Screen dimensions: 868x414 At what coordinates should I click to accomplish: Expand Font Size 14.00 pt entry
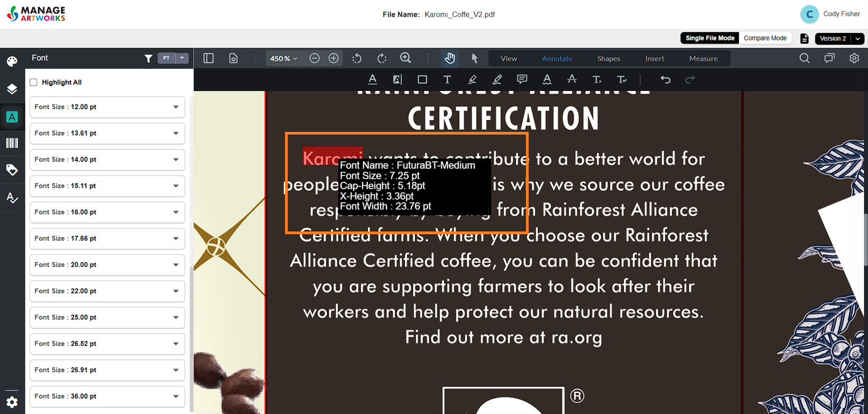click(x=108, y=160)
